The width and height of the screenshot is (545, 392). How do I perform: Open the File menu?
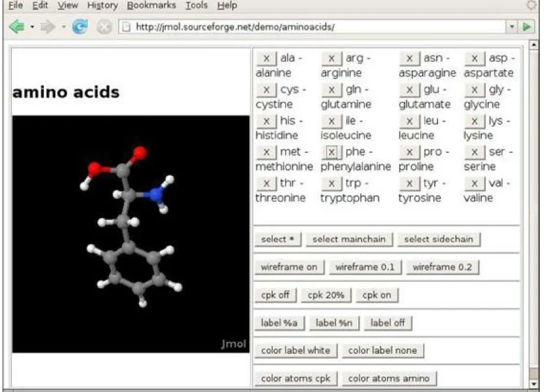(15, 5)
